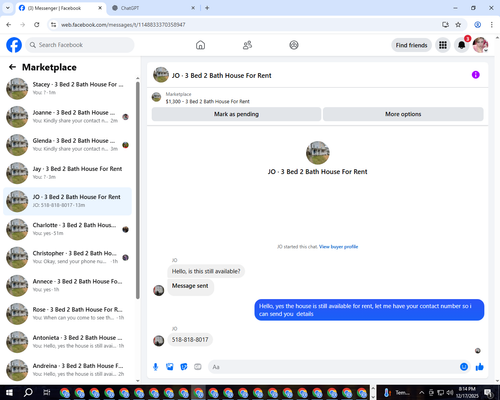Viewport: 500px width, 400px height.
Task: Focus the Search Facebook field
Action: [80, 45]
